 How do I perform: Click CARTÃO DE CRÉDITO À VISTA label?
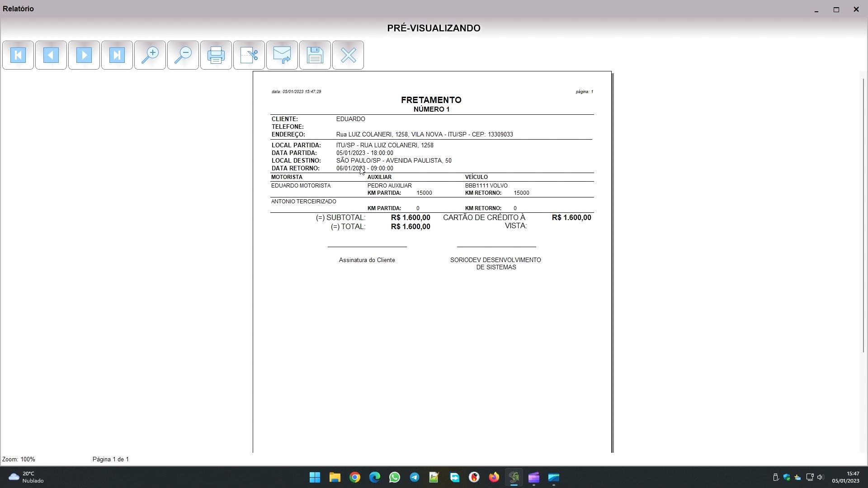pos(485,222)
